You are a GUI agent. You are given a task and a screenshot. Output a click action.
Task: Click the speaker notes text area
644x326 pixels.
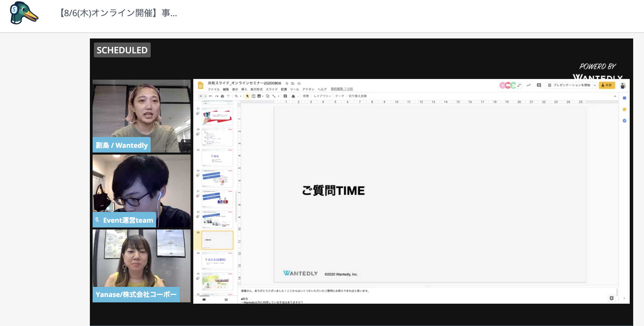tap(427, 296)
